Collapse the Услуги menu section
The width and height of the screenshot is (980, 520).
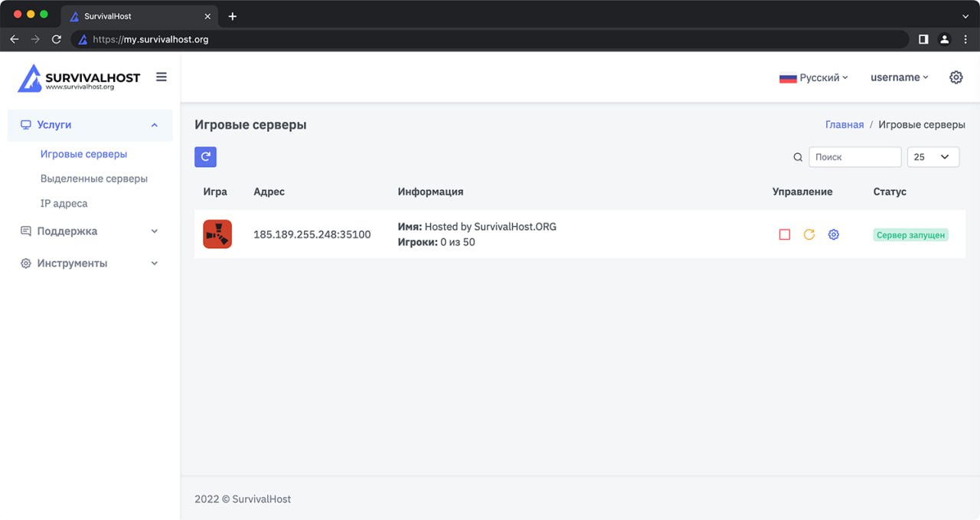pyautogui.click(x=90, y=125)
